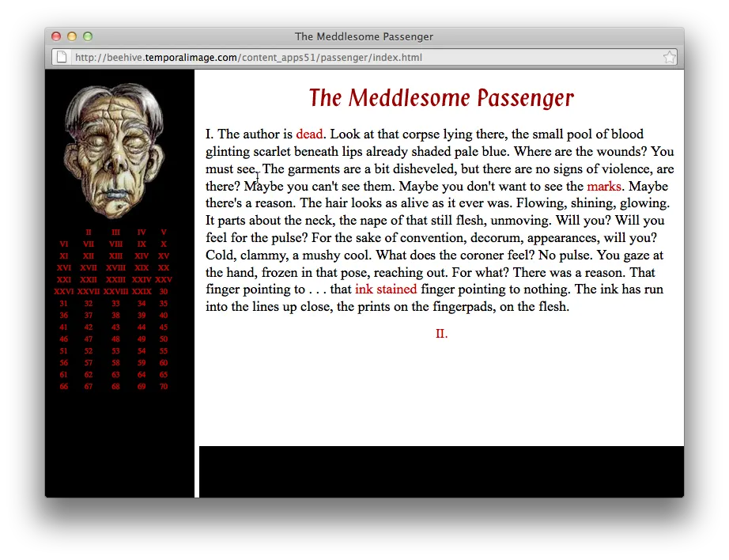Open section 66 in the sidebar index
The width and height of the screenshot is (729, 560).
click(64, 387)
